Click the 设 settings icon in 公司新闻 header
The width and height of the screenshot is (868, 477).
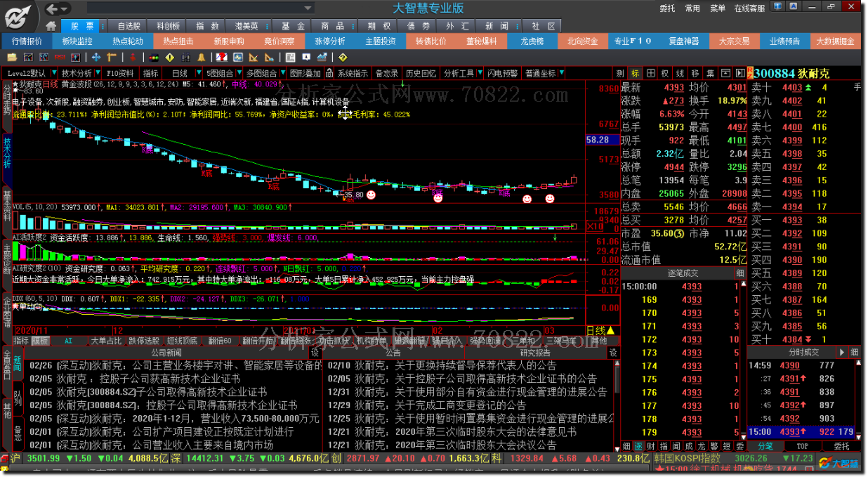pos(315,353)
